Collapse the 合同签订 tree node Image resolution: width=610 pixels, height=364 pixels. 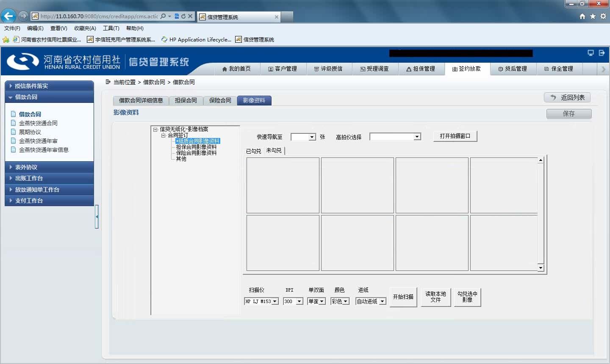(x=163, y=135)
